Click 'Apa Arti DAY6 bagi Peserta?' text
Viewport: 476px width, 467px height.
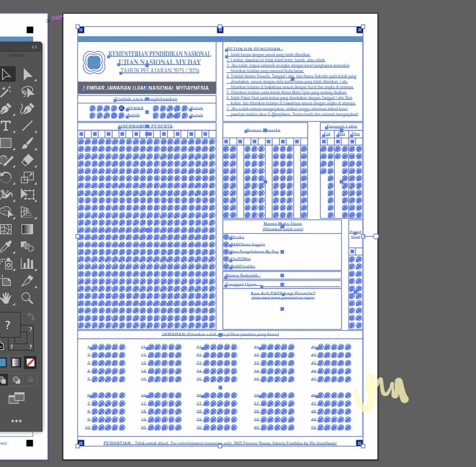coord(283,294)
